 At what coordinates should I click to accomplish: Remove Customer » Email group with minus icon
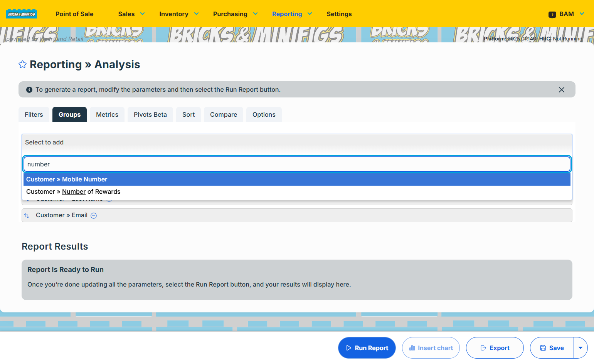pos(94,216)
